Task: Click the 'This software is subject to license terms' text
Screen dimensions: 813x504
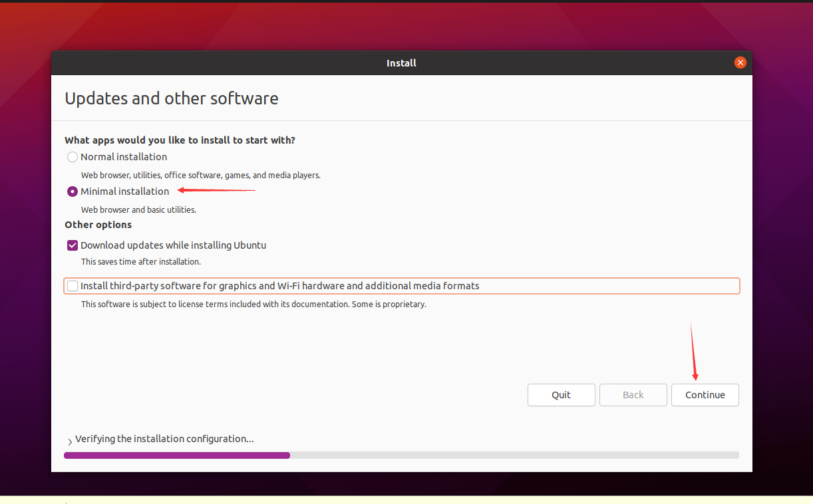Action: (x=253, y=305)
